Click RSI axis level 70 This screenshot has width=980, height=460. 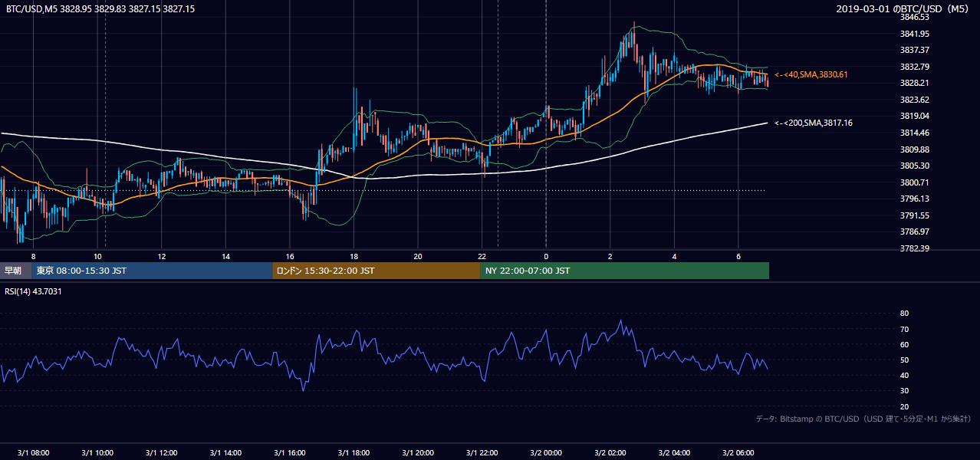[x=904, y=329]
